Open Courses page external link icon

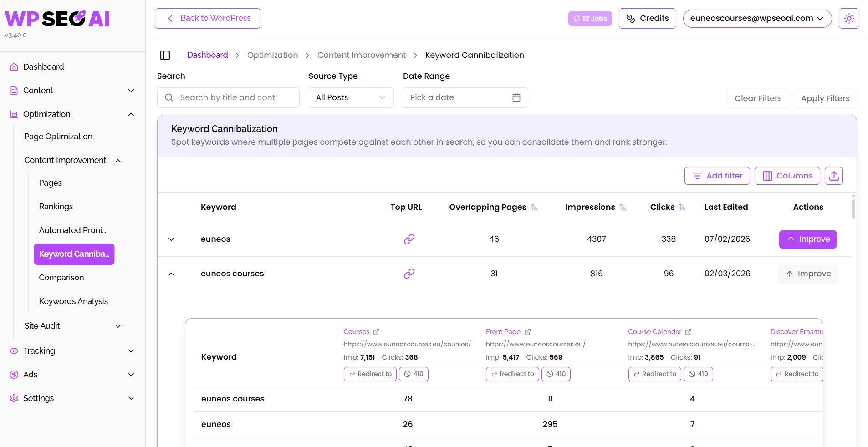tap(376, 332)
